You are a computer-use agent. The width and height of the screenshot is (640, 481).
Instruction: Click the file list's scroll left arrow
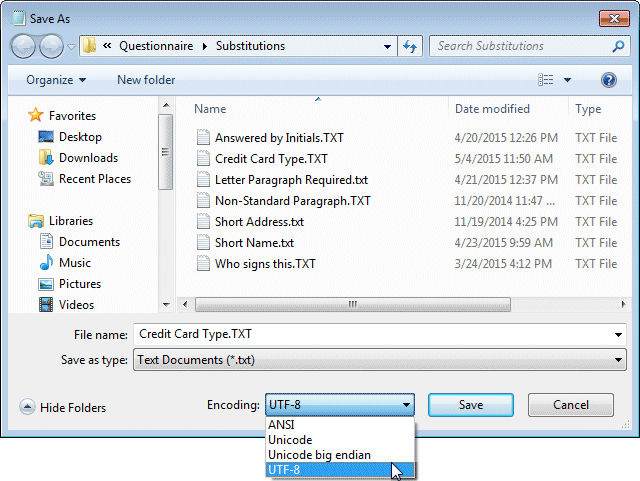(x=185, y=304)
